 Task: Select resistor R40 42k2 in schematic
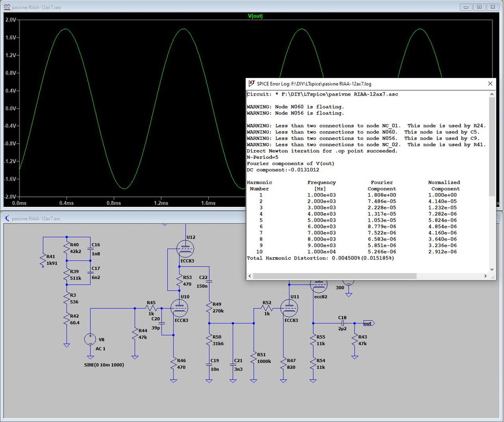[67, 248]
